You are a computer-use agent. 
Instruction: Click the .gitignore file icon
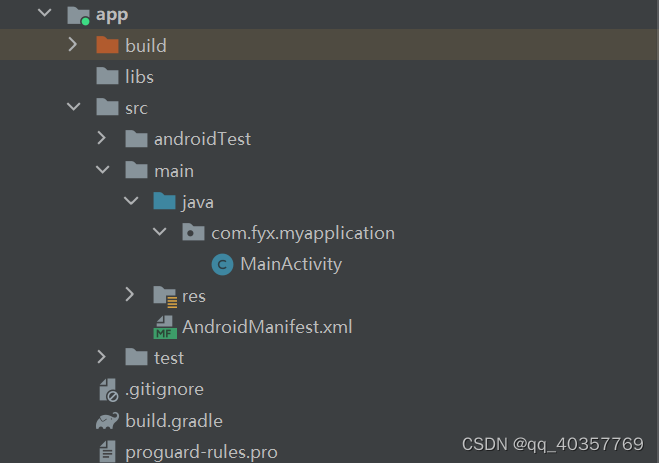[108, 390]
